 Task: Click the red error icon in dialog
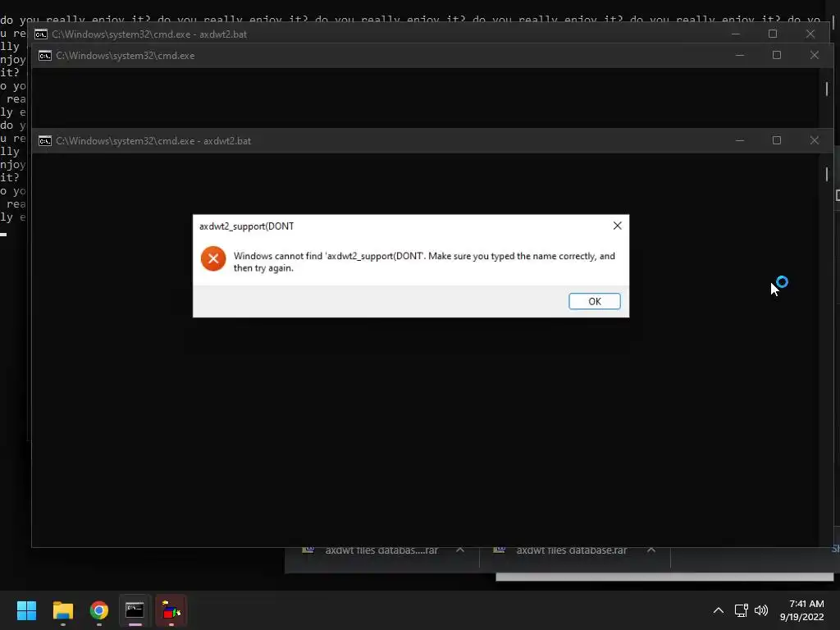pyautogui.click(x=213, y=258)
